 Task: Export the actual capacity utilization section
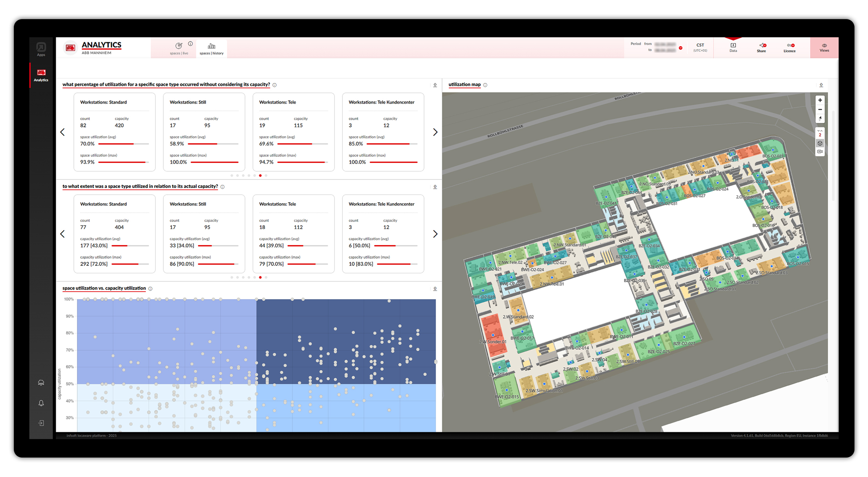click(x=435, y=187)
